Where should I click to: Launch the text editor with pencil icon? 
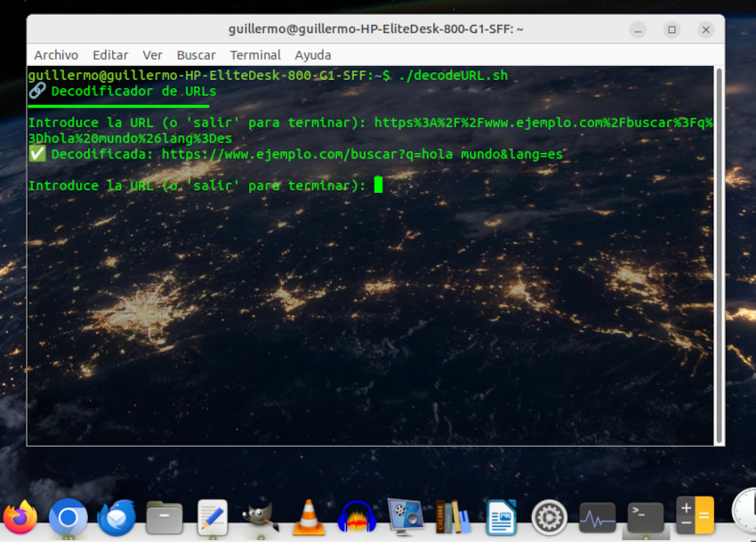point(213,517)
